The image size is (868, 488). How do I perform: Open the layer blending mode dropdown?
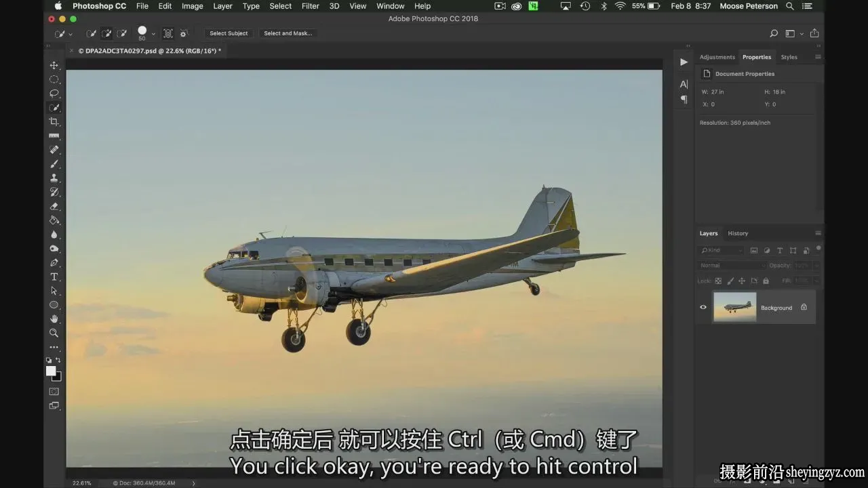point(732,266)
